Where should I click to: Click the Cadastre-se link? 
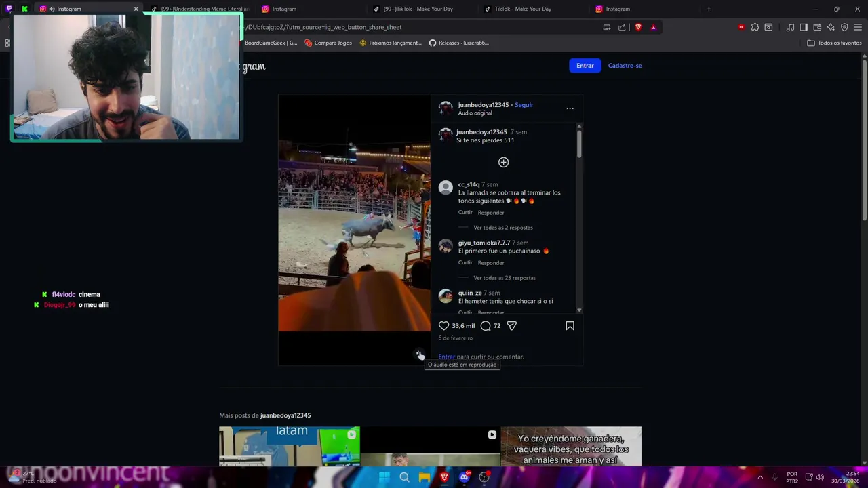point(625,66)
